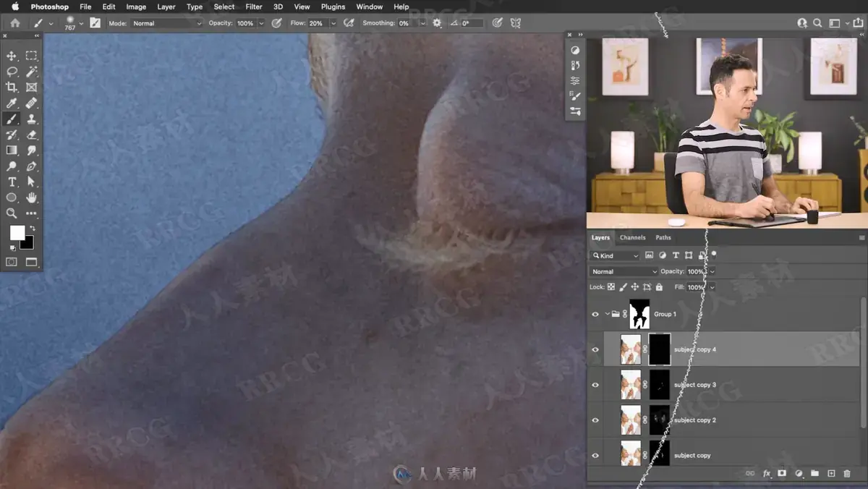Hide the subject copy 2 layer

coord(595,420)
